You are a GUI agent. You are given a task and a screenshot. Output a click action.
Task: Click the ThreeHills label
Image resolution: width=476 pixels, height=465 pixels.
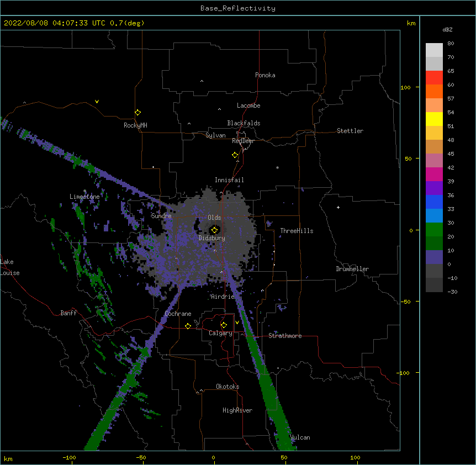pyautogui.click(x=297, y=231)
